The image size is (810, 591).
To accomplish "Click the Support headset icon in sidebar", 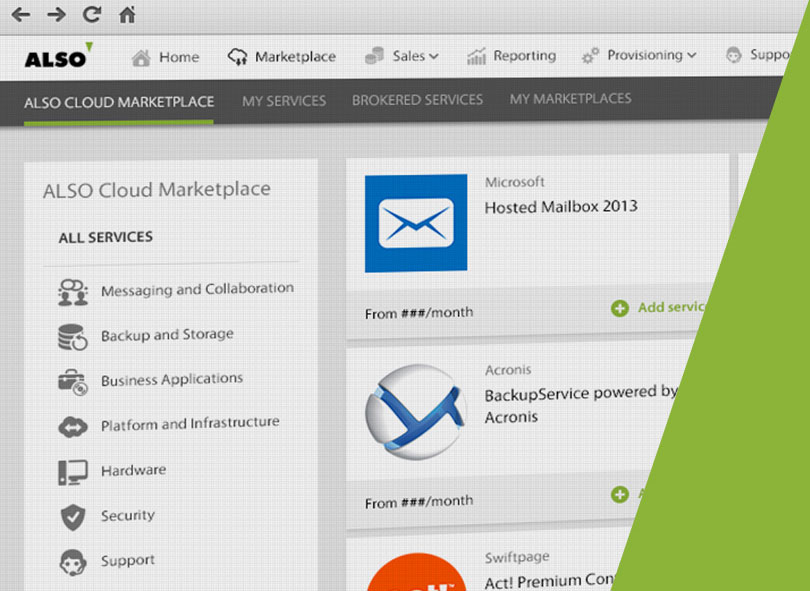I will click(x=73, y=562).
